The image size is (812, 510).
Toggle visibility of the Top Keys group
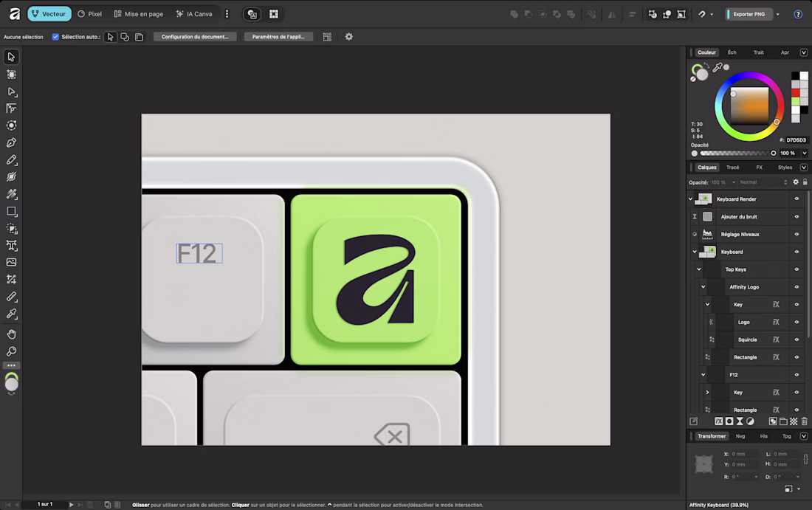click(796, 269)
